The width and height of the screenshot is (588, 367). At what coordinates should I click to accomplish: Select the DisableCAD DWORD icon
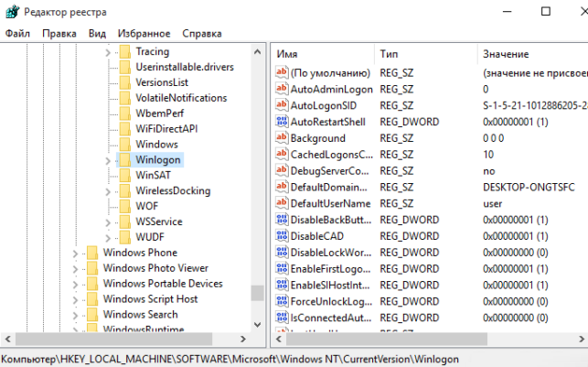(282, 235)
